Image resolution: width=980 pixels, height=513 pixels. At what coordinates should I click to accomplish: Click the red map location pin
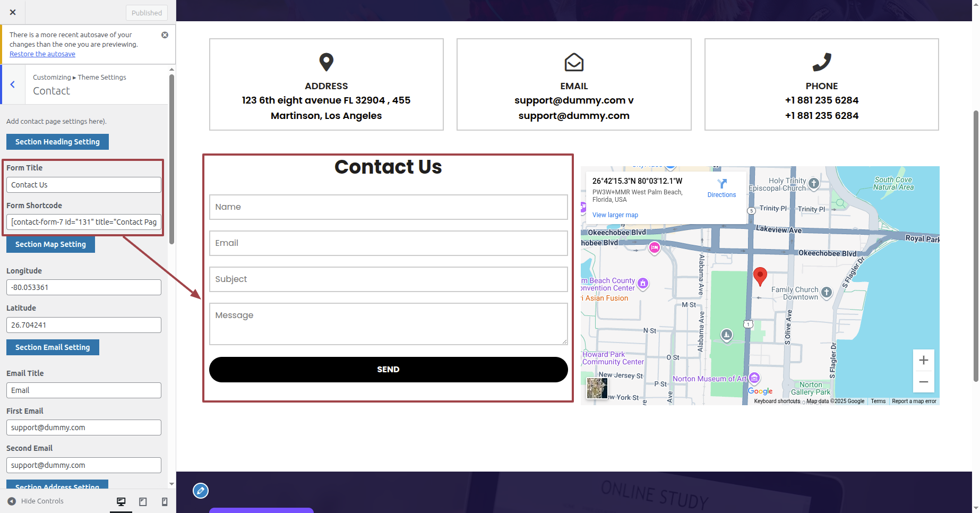tap(760, 276)
